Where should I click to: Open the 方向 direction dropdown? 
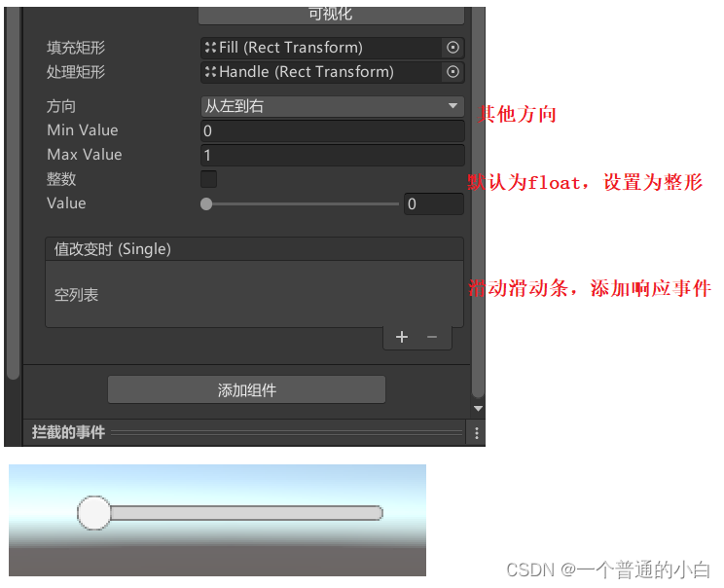333,106
